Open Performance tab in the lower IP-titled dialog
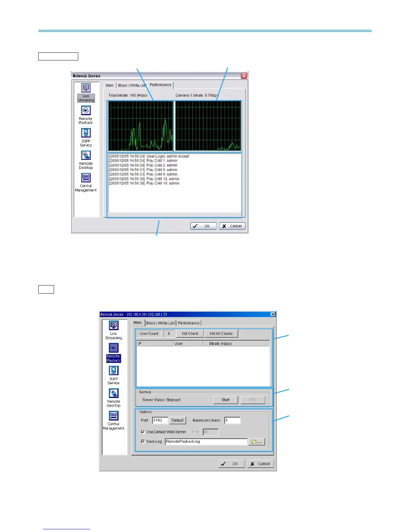This screenshot has width=411, height=532. pyautogui.click(x=189, y=323)
